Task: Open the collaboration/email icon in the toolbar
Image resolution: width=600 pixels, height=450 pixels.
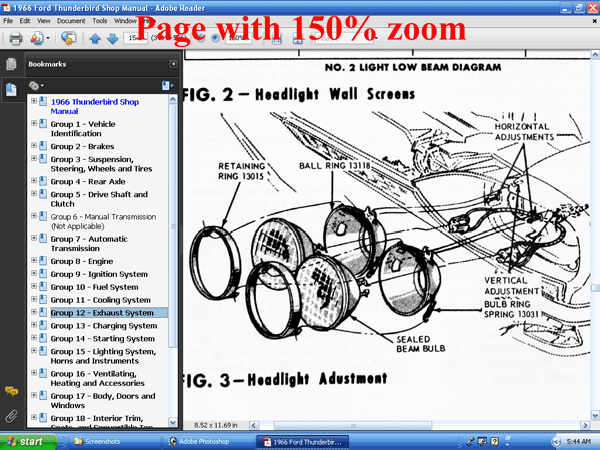Action: click(37, 38)
